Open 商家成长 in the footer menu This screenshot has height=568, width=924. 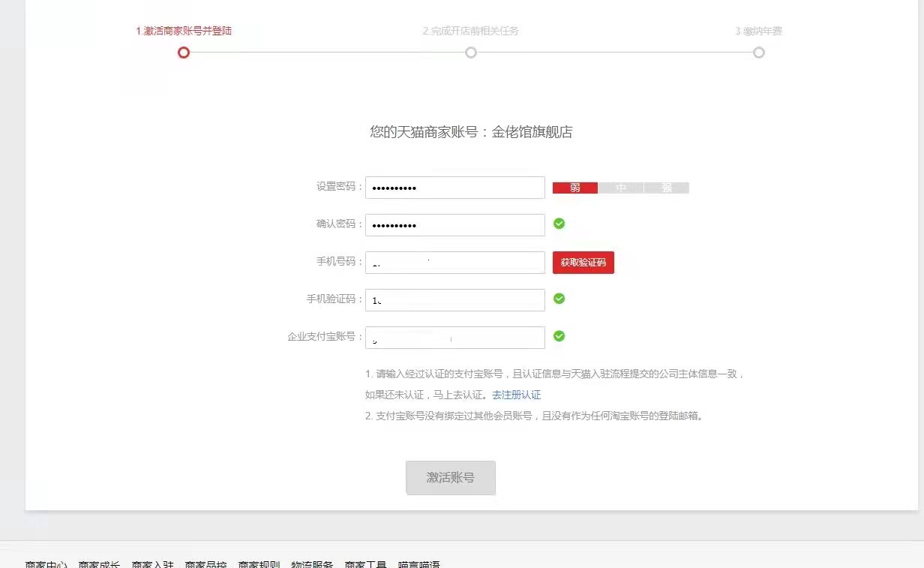(99, 564)
